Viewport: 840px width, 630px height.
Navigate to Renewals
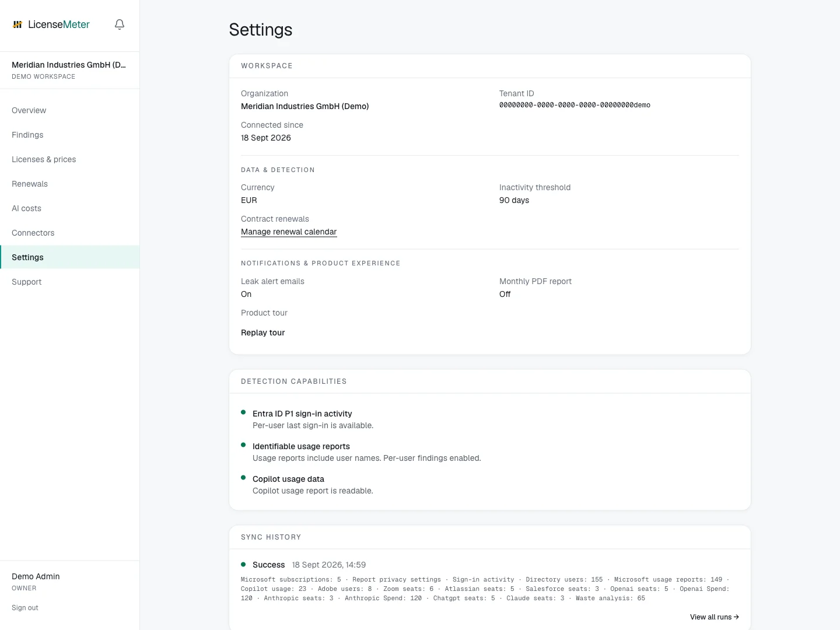pos(69,184)
